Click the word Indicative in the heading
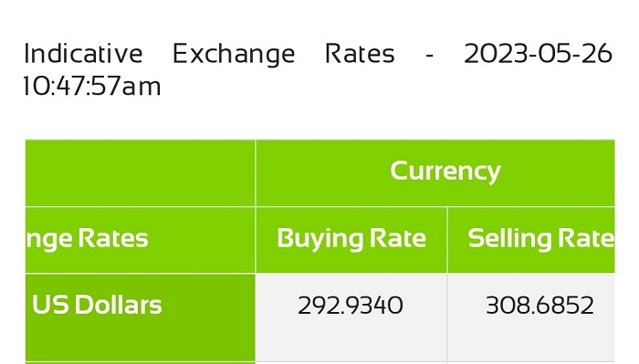639x364 pixels. (x=83, y=54)
